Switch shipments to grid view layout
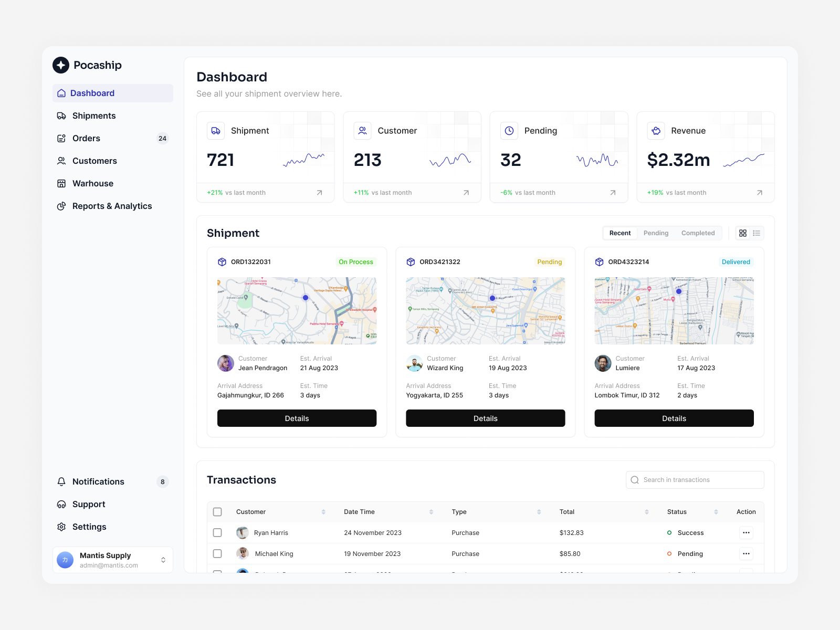840x630 pixels. click(x=743, y=233)
